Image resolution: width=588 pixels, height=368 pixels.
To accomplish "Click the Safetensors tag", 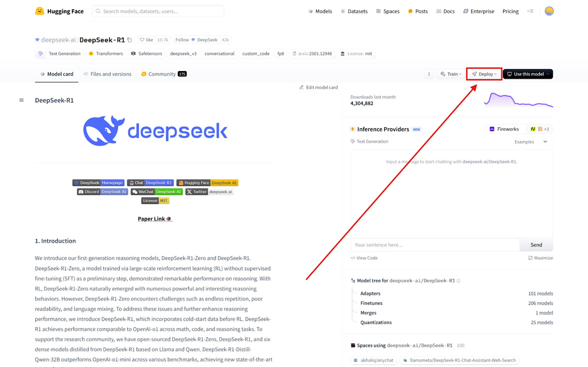I will pos(146,54).
